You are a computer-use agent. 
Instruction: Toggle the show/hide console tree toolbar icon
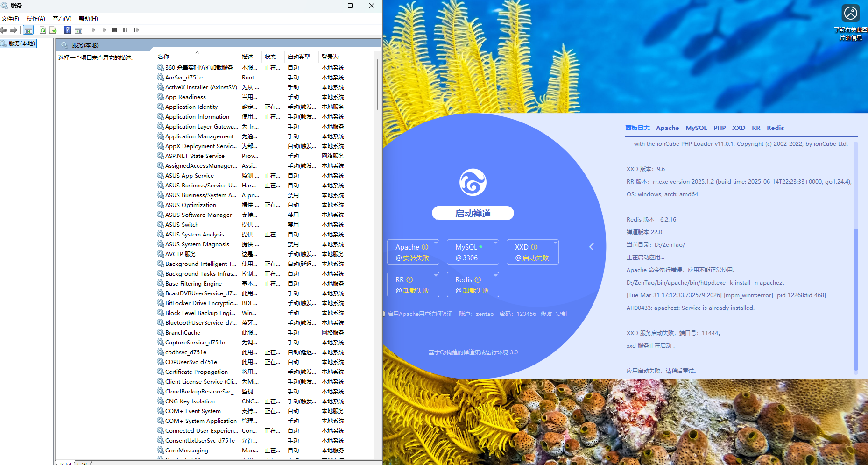(28, 30)
